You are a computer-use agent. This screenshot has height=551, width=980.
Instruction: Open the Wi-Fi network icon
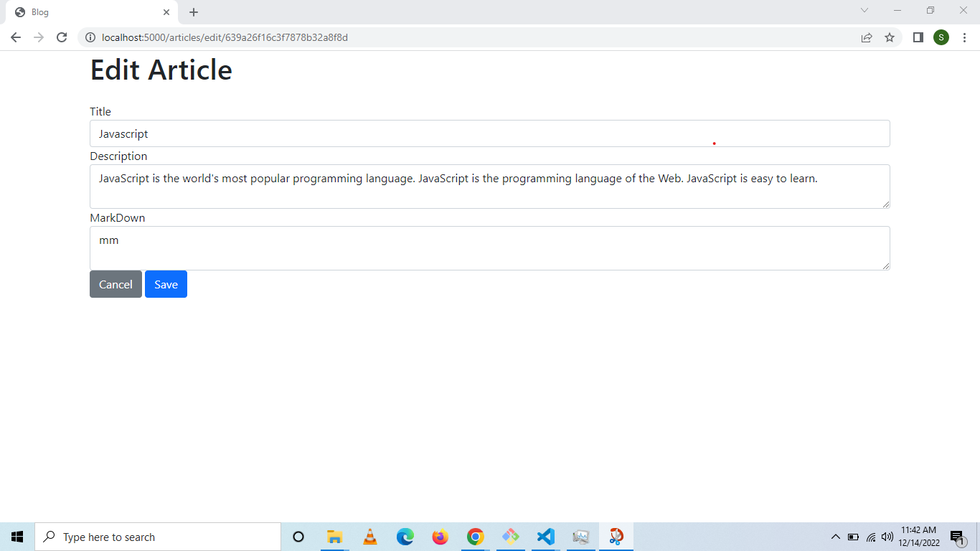(x=871, y=537)
